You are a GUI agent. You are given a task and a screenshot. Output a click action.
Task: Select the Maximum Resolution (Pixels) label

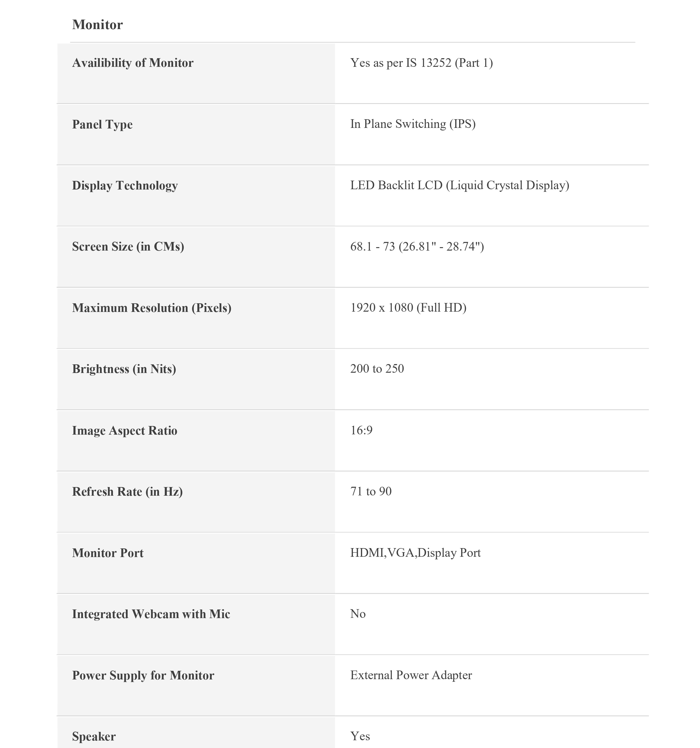(151, 308)
